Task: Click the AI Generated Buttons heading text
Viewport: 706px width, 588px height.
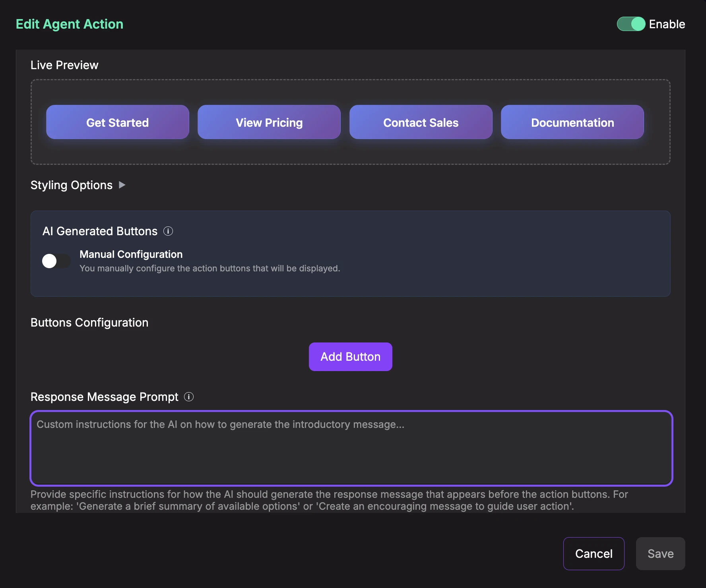Action: (x=100, y=231)
